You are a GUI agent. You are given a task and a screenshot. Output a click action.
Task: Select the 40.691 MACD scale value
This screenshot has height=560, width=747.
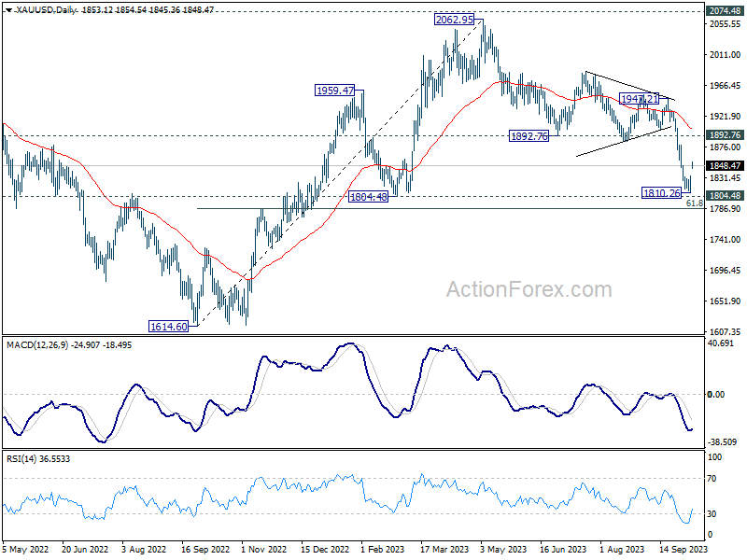pyautogui.click(x=721, y=343)
